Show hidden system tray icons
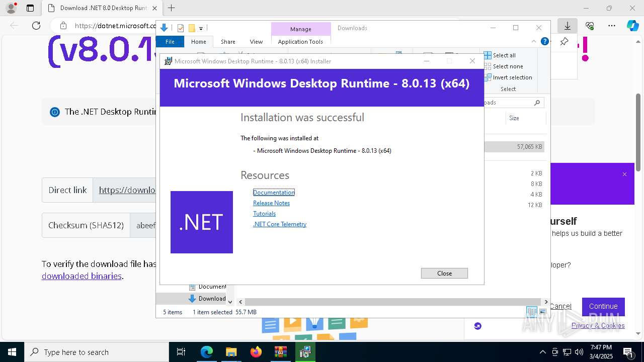Screen dimensions: 644x362 pos(542,352)
